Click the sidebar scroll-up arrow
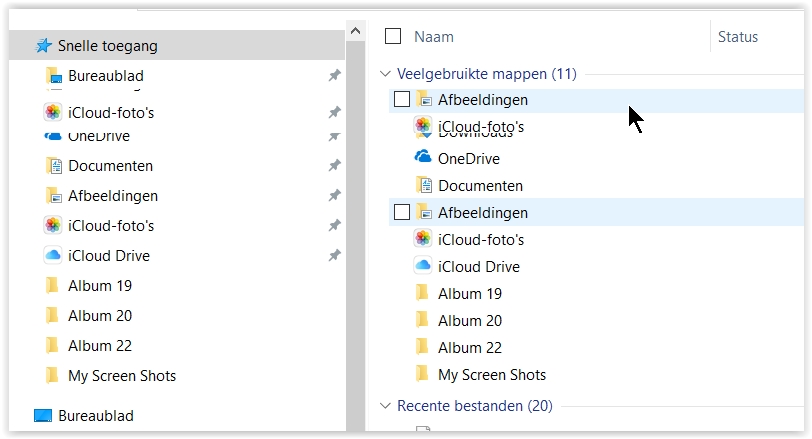812x439 pixels. (x=355, y=33)
